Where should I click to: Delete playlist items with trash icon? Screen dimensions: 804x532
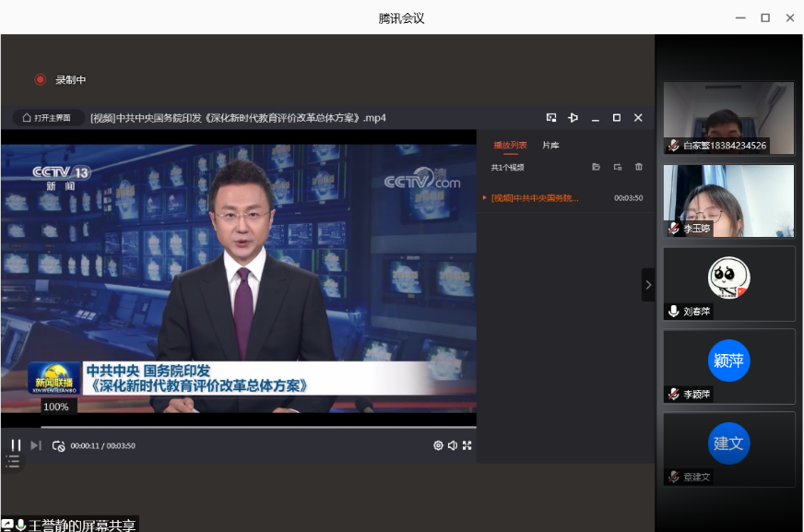point(639,167)
